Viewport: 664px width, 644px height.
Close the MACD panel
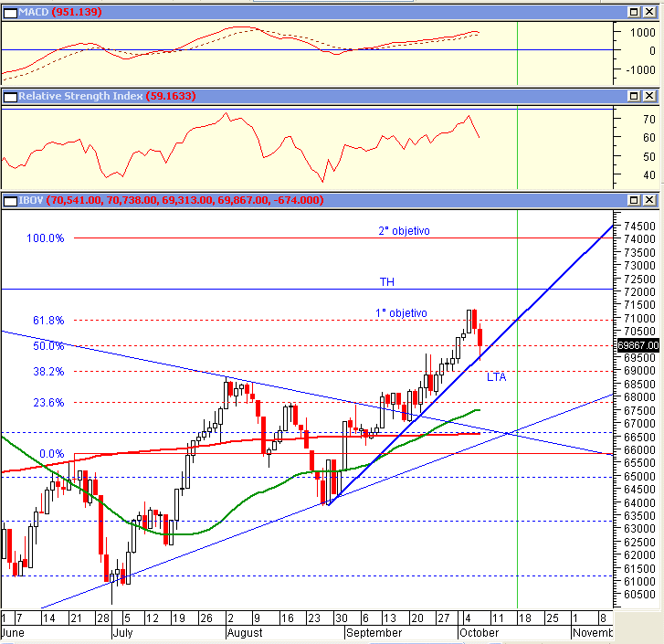649,12
